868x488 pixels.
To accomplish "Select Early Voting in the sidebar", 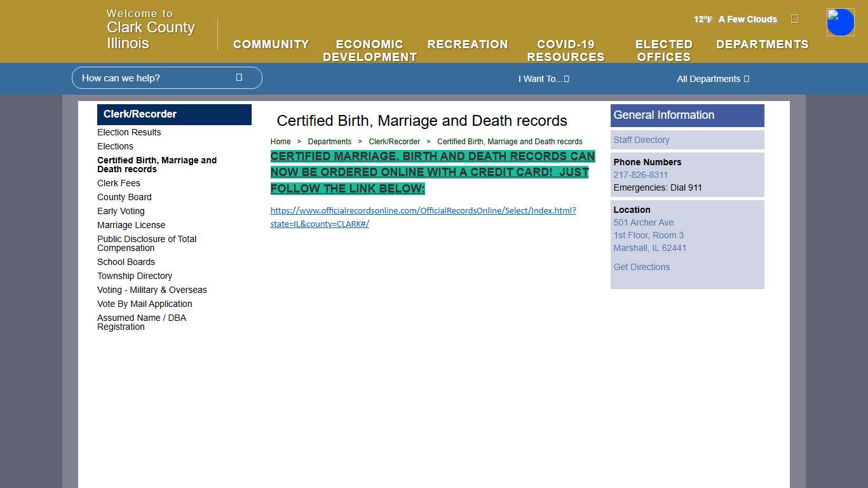I will pos(121,211).
